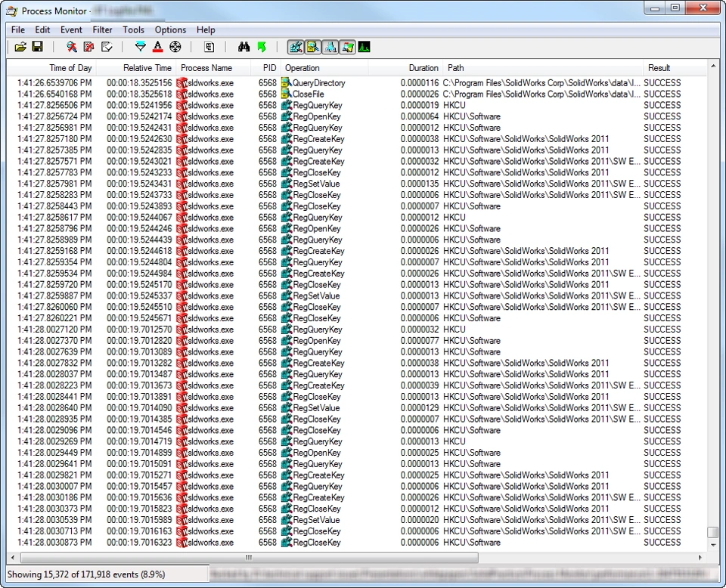Viewport: 726px width, 588px height.
Task: Click the Process Monitor title bar icon
Action: 12,11
